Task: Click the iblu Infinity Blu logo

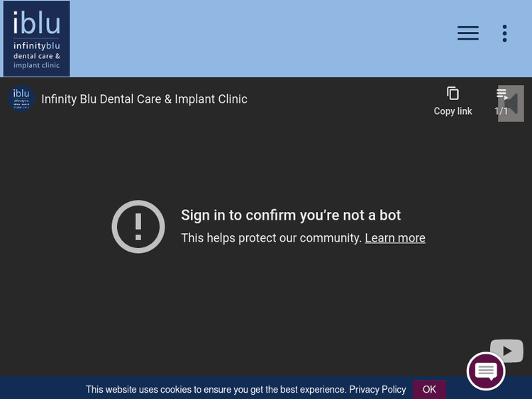Action: tap(36, 39)
